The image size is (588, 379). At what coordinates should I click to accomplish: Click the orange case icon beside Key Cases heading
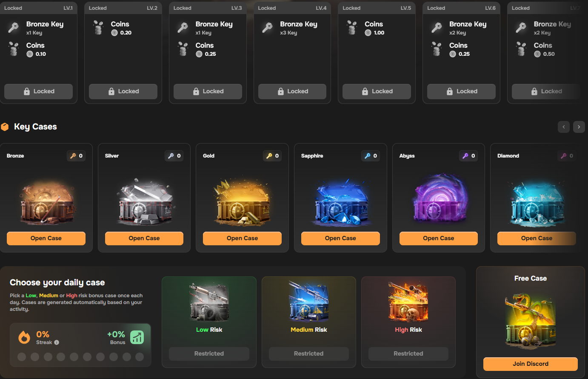coord(5,126)
